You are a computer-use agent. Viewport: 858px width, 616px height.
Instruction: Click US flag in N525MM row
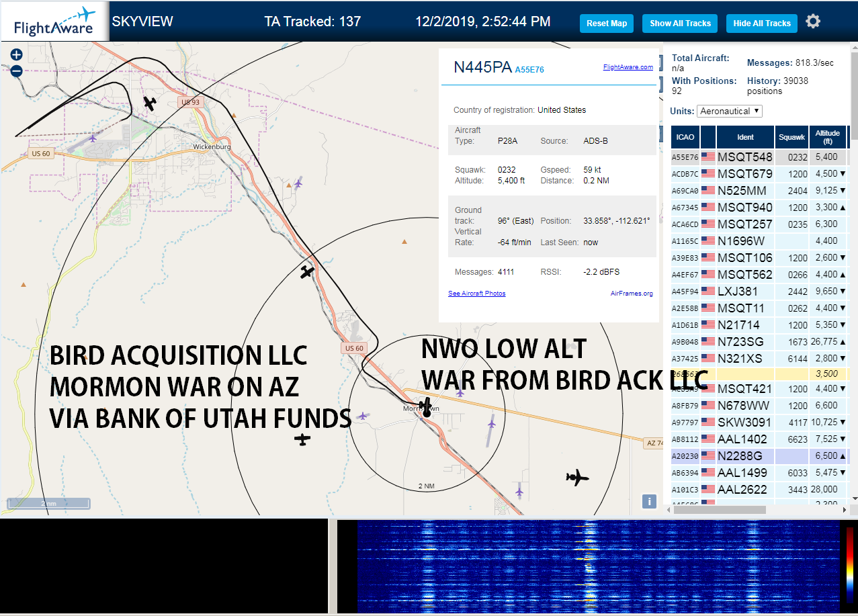(708, 191)
